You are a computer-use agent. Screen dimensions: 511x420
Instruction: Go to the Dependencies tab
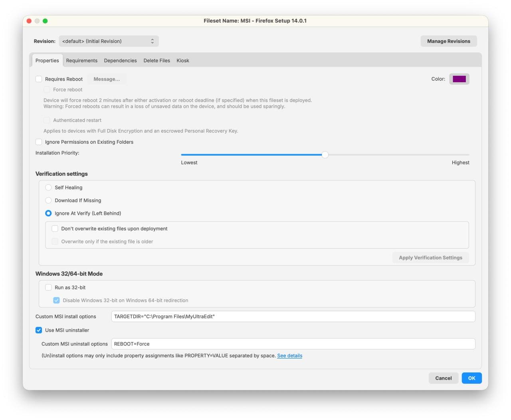(x=120, y=61)
